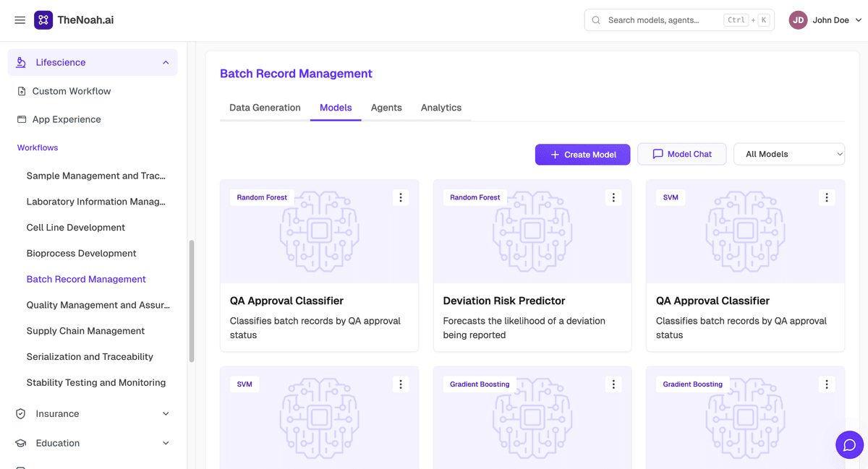The width and height of the screenshot is (868, 469).
Task: Open Bioprocess Development workflow
Action: click(x=82, y=254)
